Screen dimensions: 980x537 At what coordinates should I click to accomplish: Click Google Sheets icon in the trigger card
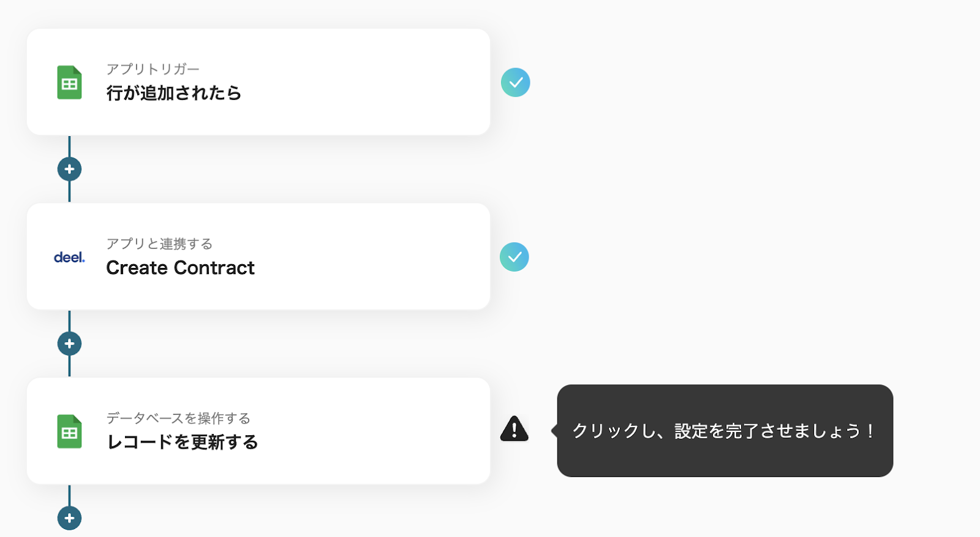pos(69,83)
